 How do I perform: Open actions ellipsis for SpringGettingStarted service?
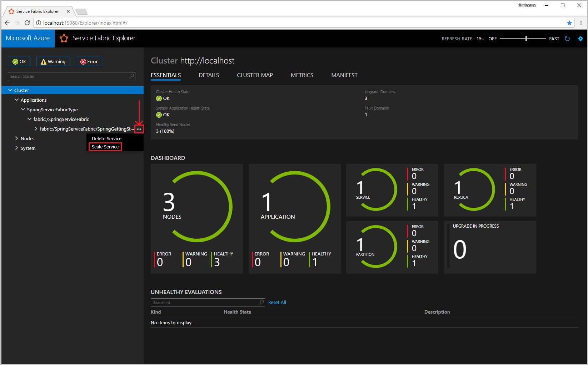coord(139,129)
